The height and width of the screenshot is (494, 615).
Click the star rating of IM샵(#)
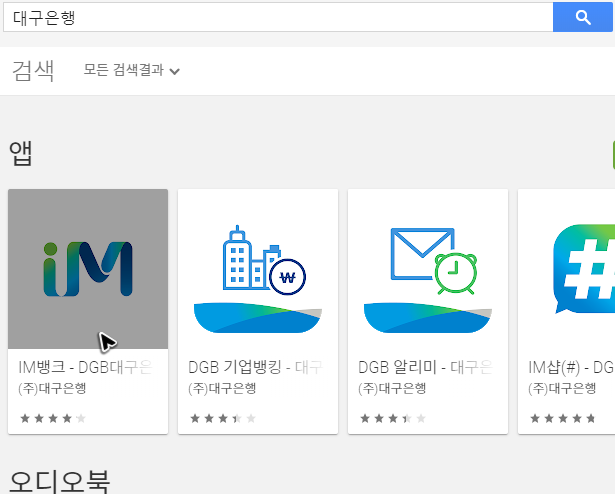563,418
